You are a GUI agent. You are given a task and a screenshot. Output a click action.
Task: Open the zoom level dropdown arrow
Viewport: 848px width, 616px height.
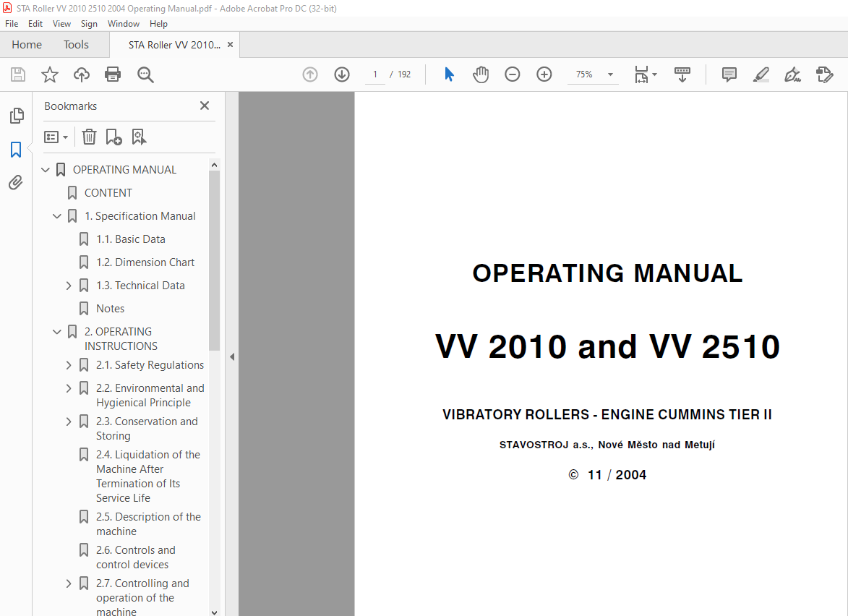point(611,74)
